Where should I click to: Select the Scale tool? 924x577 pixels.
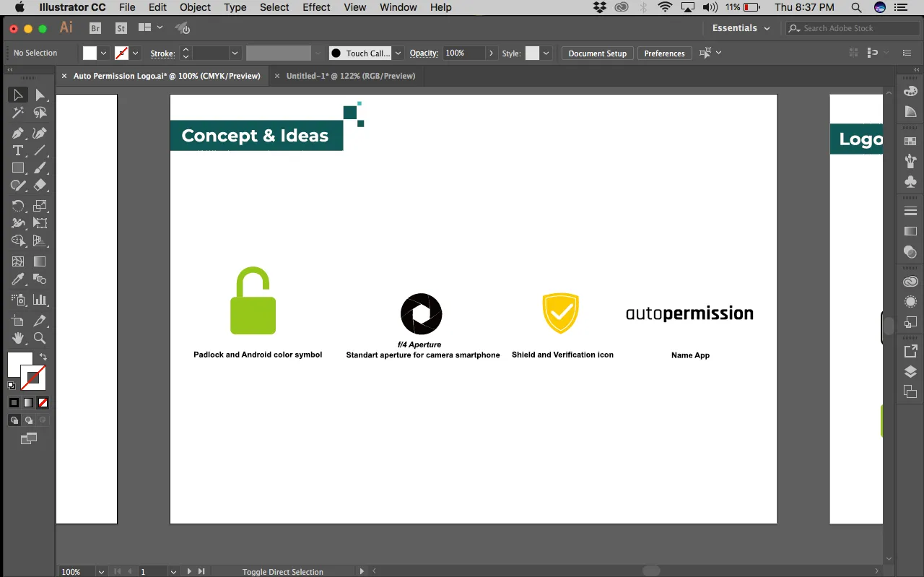click(40, 206)
